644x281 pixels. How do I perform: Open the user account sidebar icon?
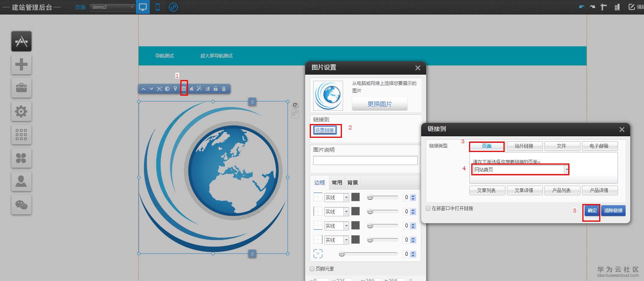21,181
